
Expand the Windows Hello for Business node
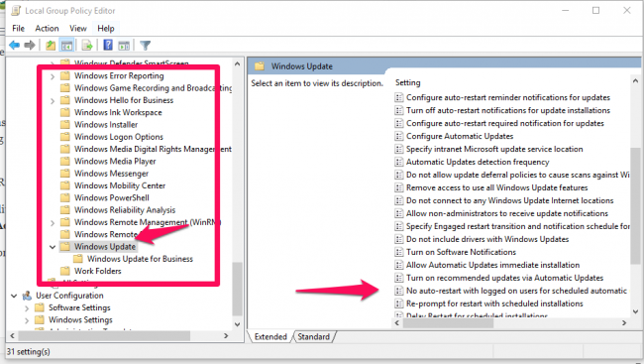(x=53, y=100)
